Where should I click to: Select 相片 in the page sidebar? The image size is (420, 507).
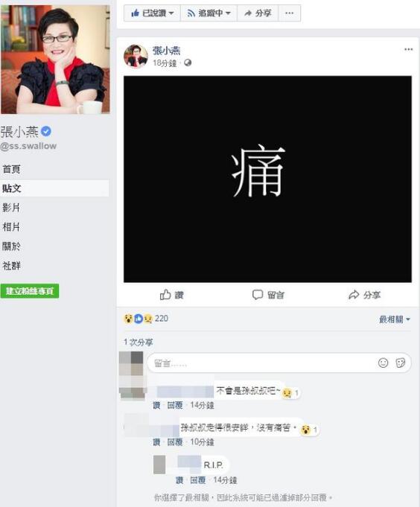tap(11, 227)
